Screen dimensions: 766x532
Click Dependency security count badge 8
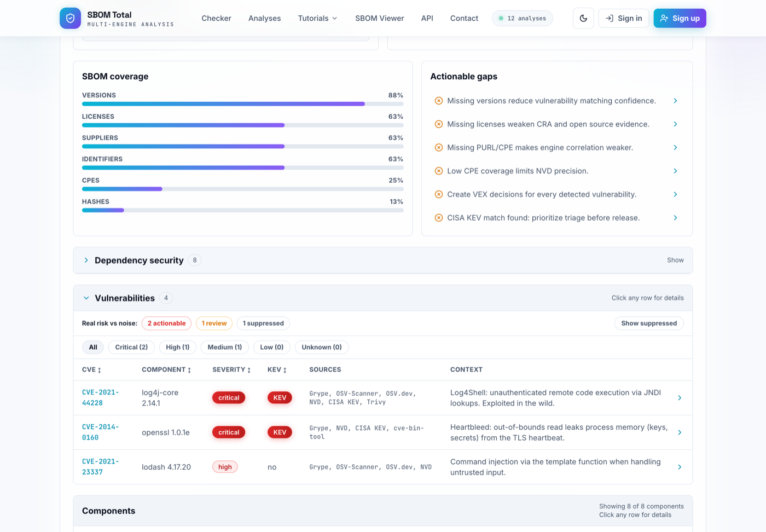point(195,260)
